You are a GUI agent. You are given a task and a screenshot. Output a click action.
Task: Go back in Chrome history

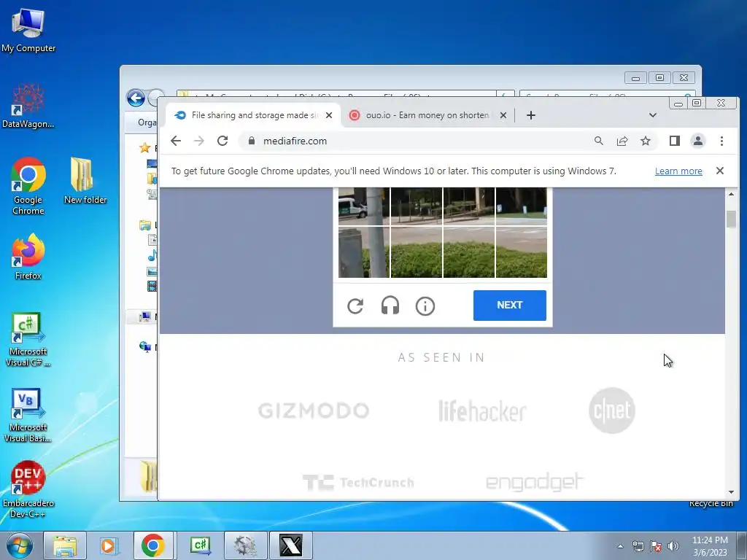pos(176,141)
